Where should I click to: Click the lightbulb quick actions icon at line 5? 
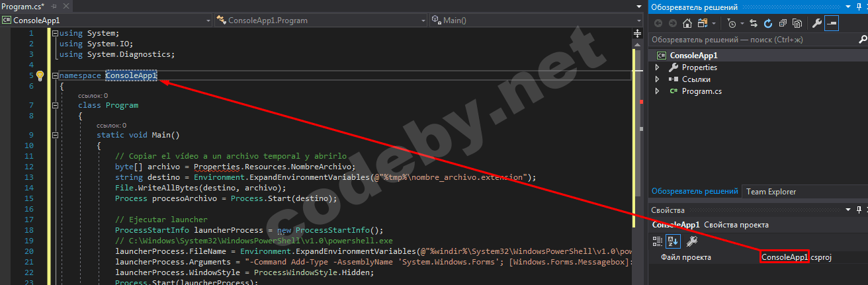[39, 75]
